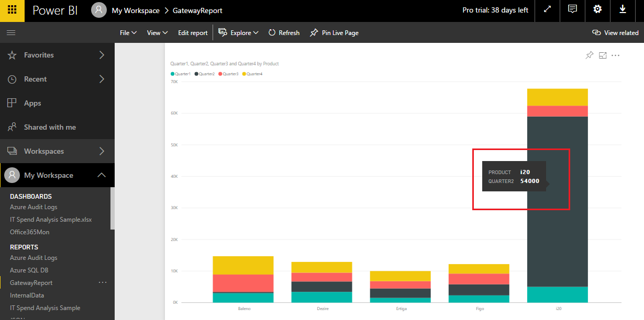Select Dezire Quarter1 teal bar segment

(321, 297)
